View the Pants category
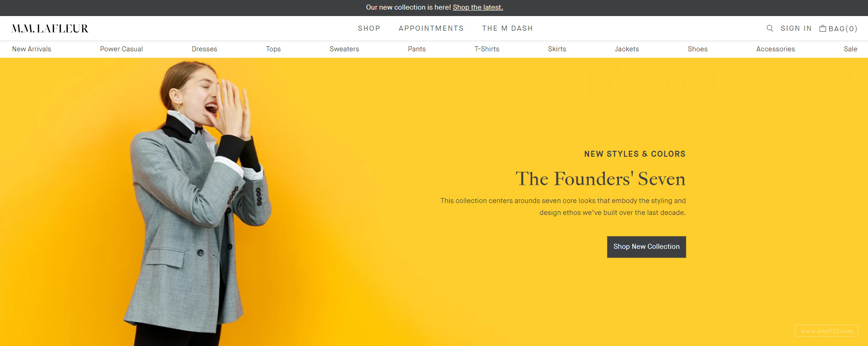 [417, 49]
